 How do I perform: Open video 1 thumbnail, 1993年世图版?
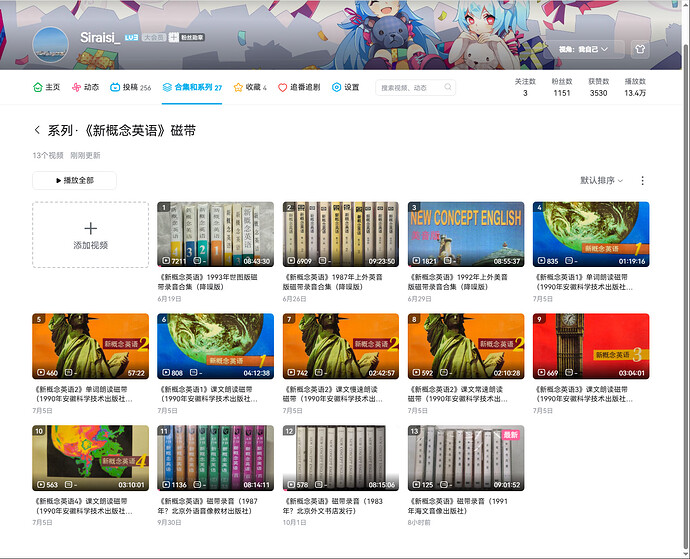tap(216, 234)
